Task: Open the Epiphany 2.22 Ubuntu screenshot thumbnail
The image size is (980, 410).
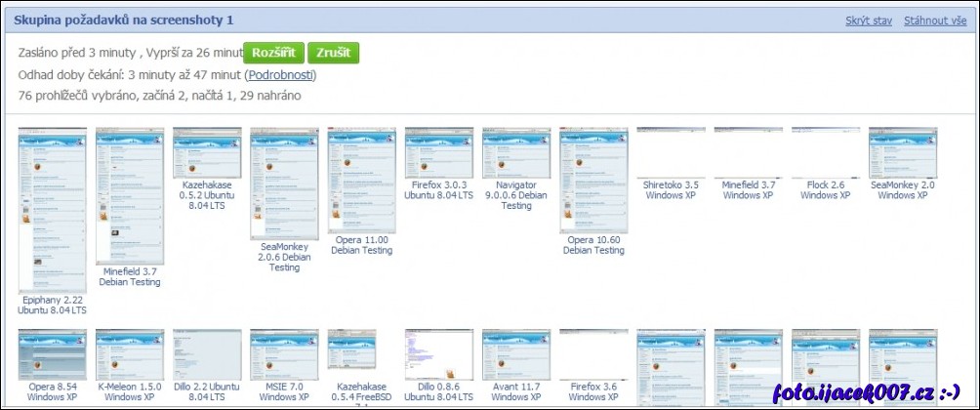Action: click(x=52, y=210)
